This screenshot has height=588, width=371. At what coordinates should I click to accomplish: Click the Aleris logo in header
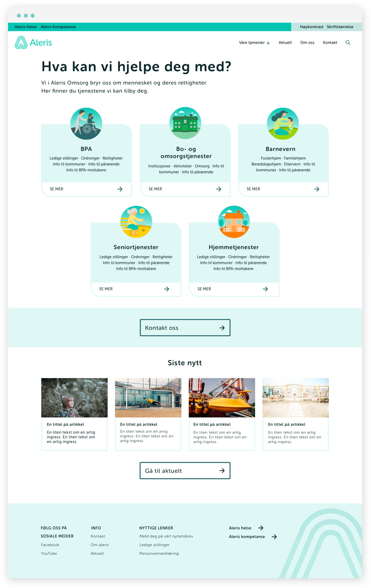[x=33, y=43]
